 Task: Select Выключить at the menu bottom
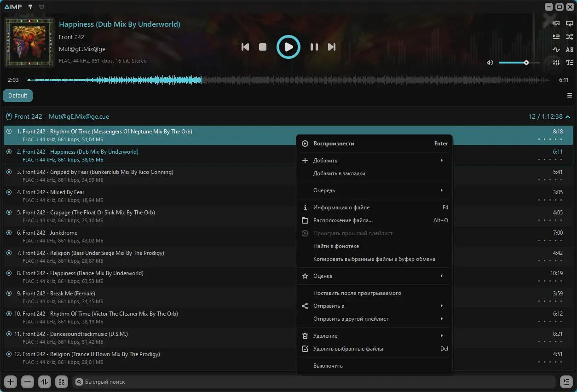374,366
